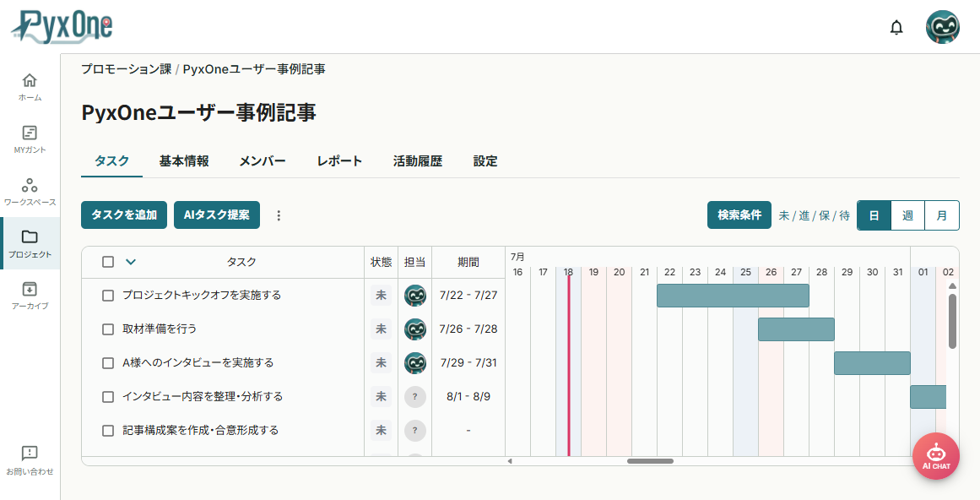Open お問い合わせ in the sidebar
This screenshot has height=500, width=980.
(x=30, y=460)
